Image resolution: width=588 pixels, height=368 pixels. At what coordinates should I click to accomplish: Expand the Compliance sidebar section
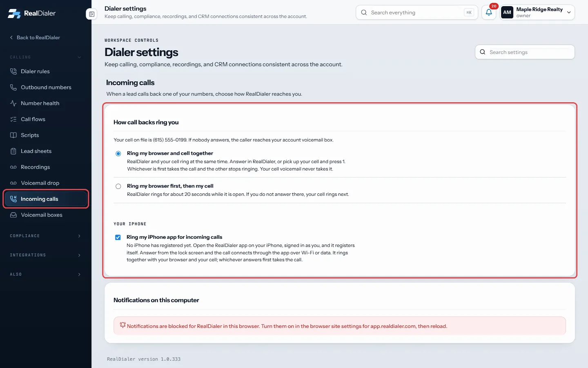[x=46, y=236]
